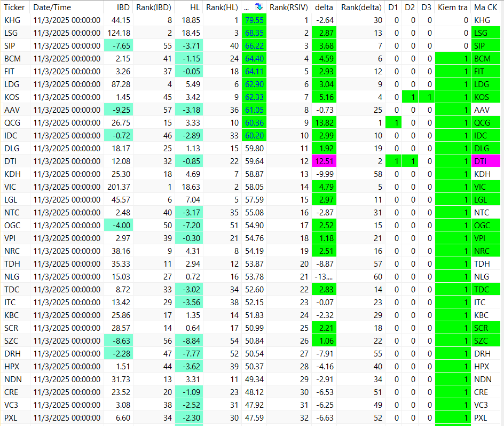Image resolution: width=504 pixels, height=426 pixels.
Task: Click HL value -8.84 for SZC
Action: (x=189, y=341)
